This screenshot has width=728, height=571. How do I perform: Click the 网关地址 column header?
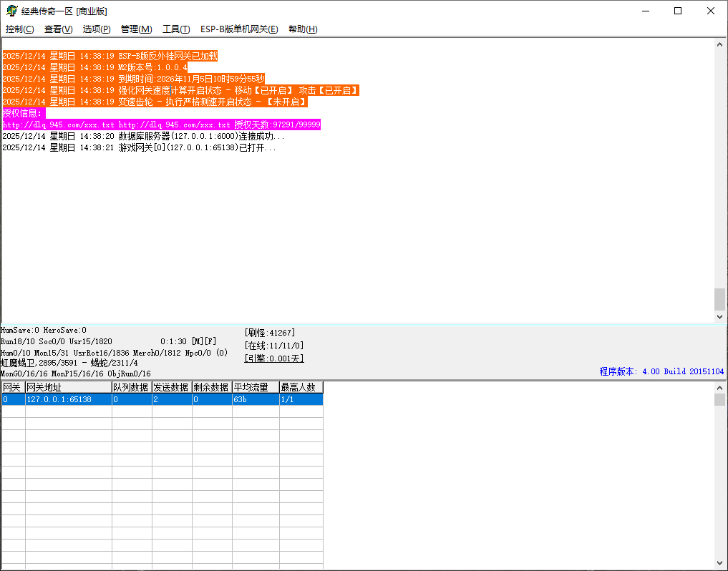pyautogui.click(x=68, y=387)
